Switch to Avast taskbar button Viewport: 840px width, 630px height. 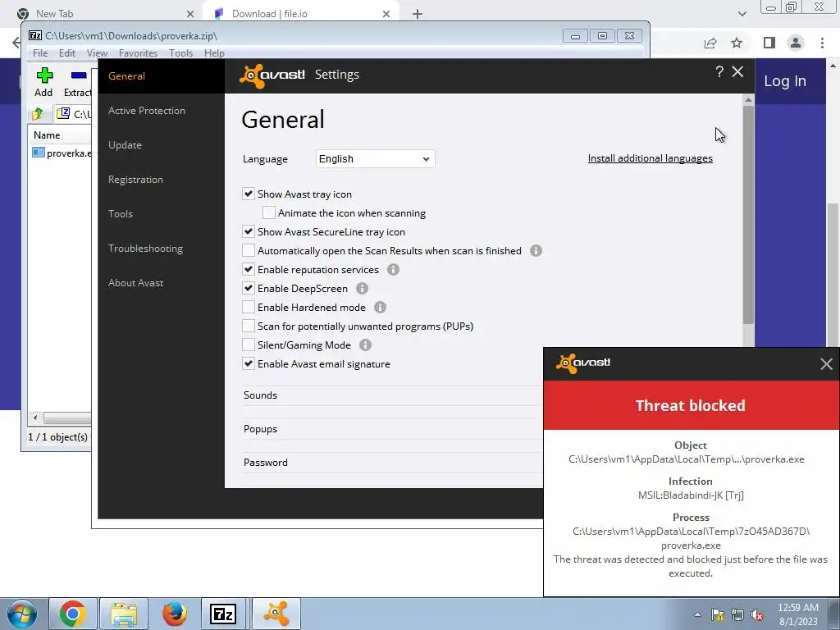(x=276, y=614)
